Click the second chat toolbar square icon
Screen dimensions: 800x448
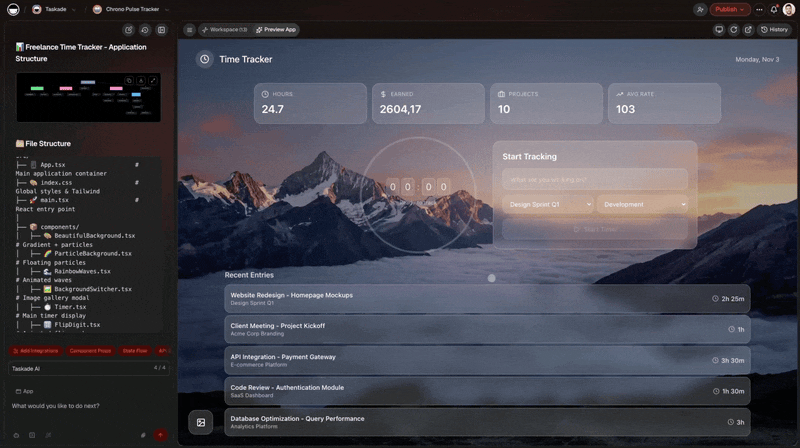(32, 435)
